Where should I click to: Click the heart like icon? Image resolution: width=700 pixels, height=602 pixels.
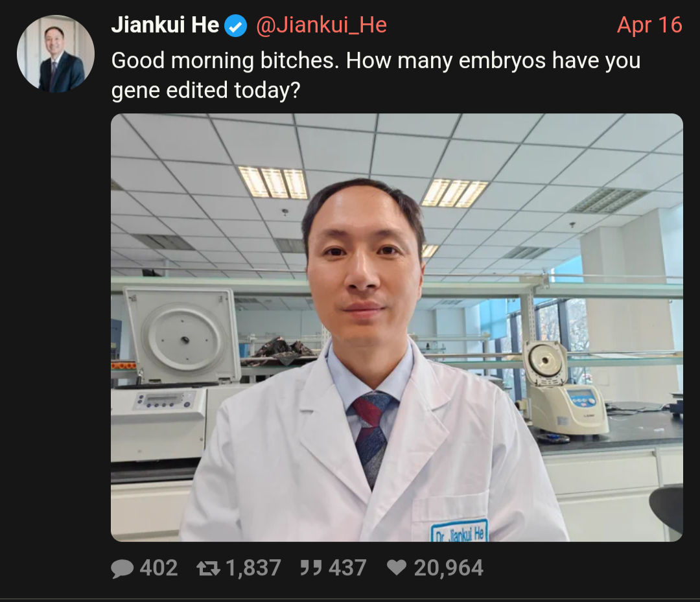[397, 568]
